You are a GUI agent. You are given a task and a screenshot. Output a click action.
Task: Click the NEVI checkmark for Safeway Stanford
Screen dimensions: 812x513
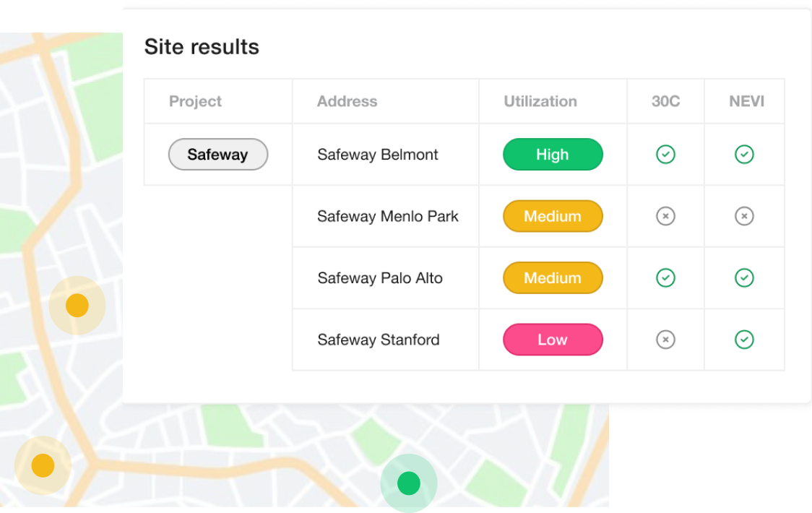click(x=744, y=340)
